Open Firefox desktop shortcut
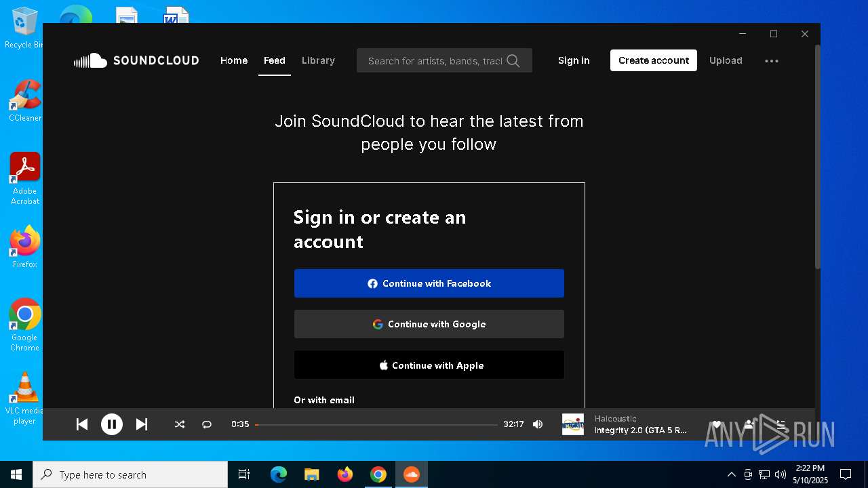Viewport: 868px width, 488px height. point(25,247)
